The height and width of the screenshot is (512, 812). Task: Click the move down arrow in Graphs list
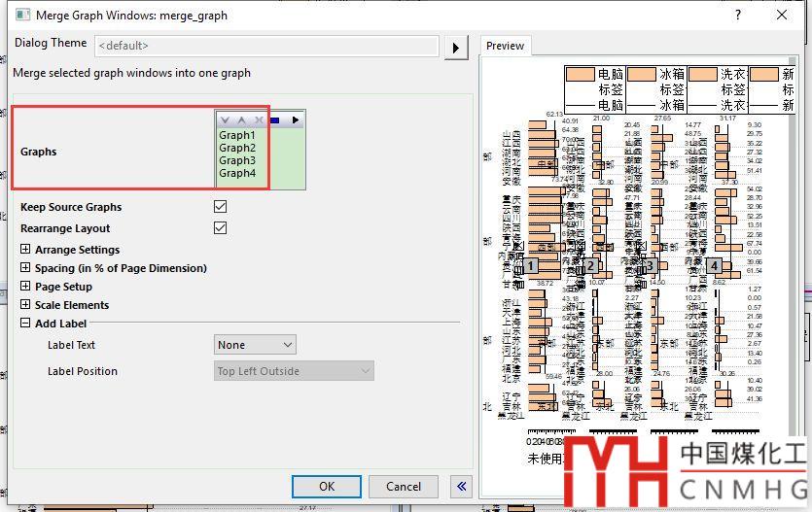(x=225, y=120)
